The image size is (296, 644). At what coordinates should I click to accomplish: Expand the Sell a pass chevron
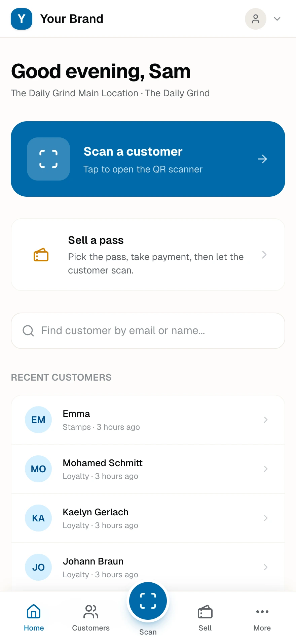point(264,255)
